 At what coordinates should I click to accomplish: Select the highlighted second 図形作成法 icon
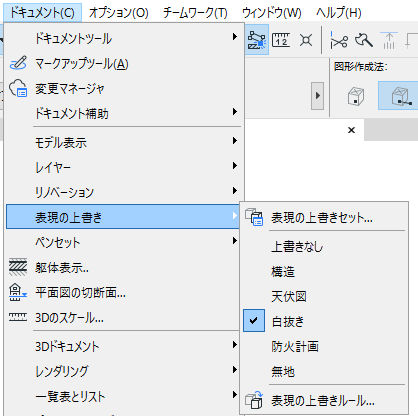398,95
